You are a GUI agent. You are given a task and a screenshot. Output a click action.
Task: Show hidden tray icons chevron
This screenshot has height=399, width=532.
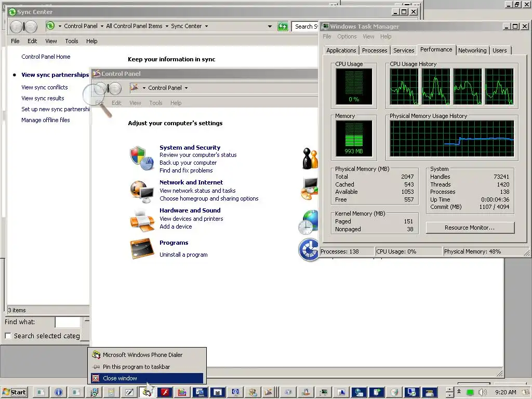459,392
